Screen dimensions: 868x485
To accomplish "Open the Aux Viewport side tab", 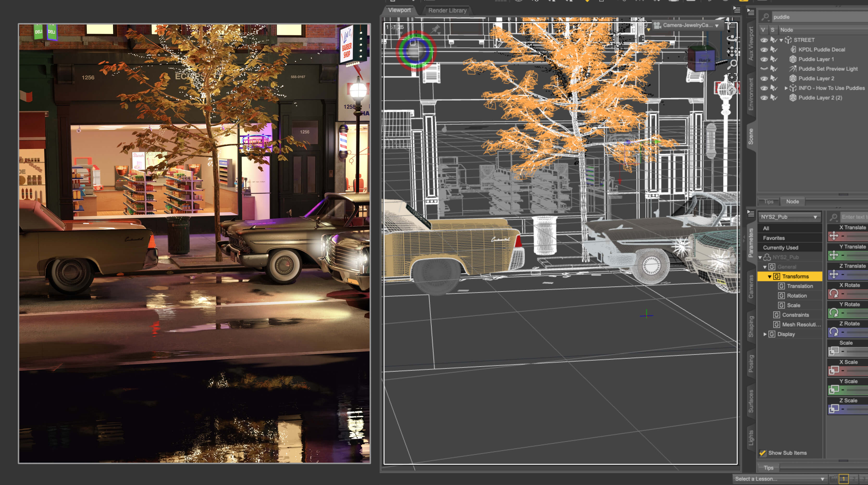I will tap(751, 44).
